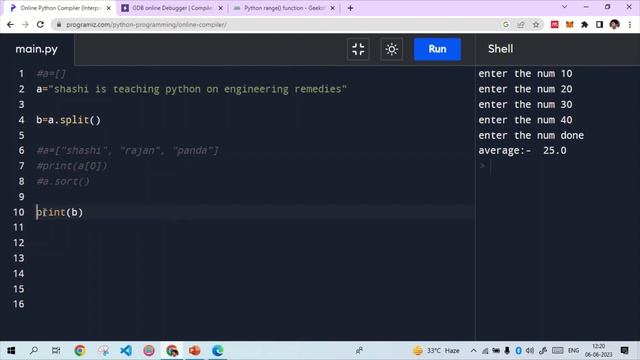Close the Online Python Compiler tab

point(109,8)
